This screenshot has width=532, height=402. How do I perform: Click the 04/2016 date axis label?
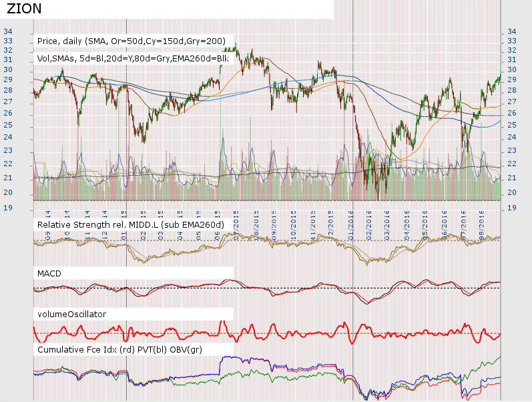click(x=407, y=226)
